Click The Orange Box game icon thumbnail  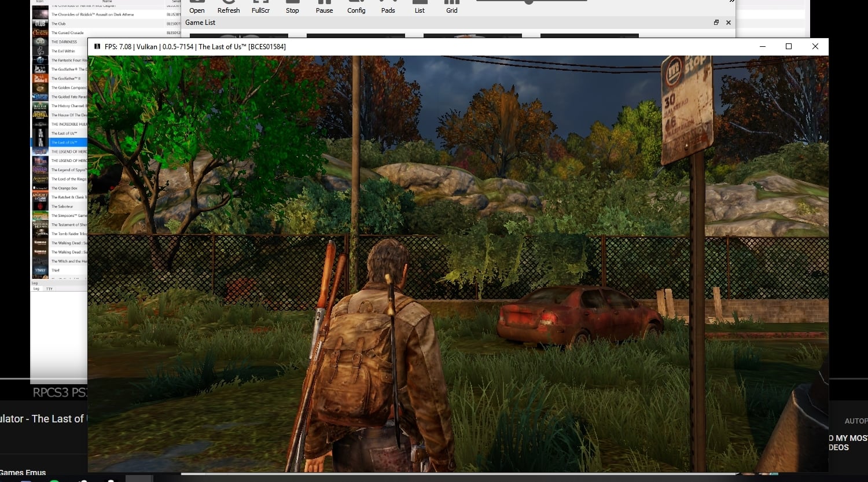40,188
